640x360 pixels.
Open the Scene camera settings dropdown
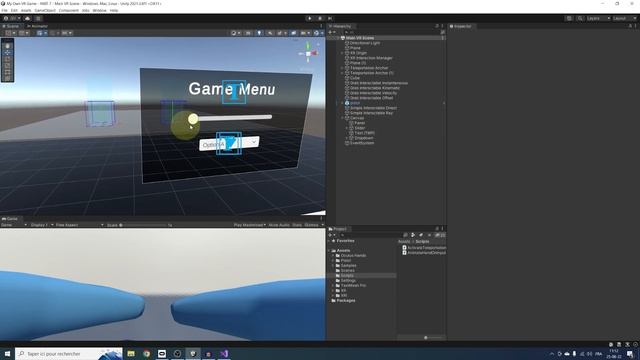pyautogui.click(x=304, y=33)
